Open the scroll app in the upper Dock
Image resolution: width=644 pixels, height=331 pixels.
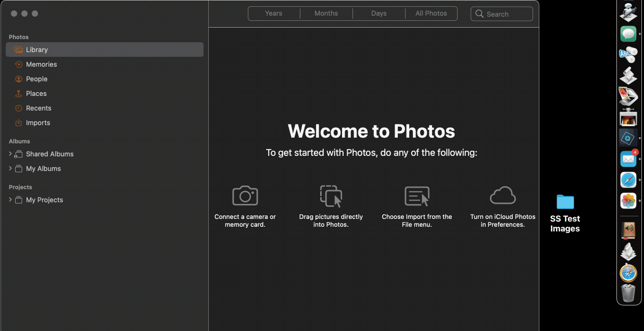(x=628, y=76)
